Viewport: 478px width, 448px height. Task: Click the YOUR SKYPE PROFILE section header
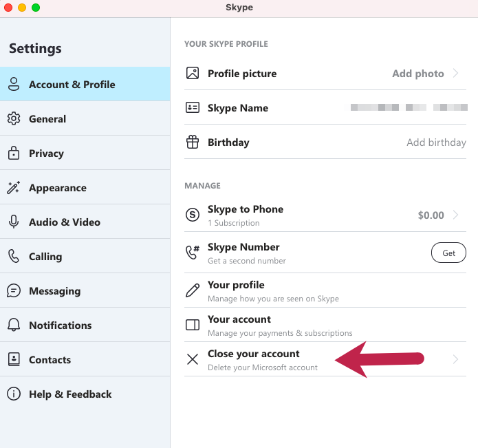[x=226, y=44]
